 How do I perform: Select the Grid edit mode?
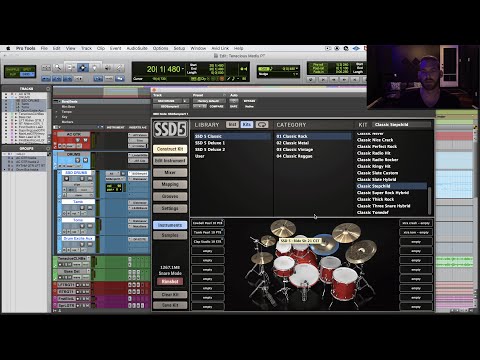point(27,74)
